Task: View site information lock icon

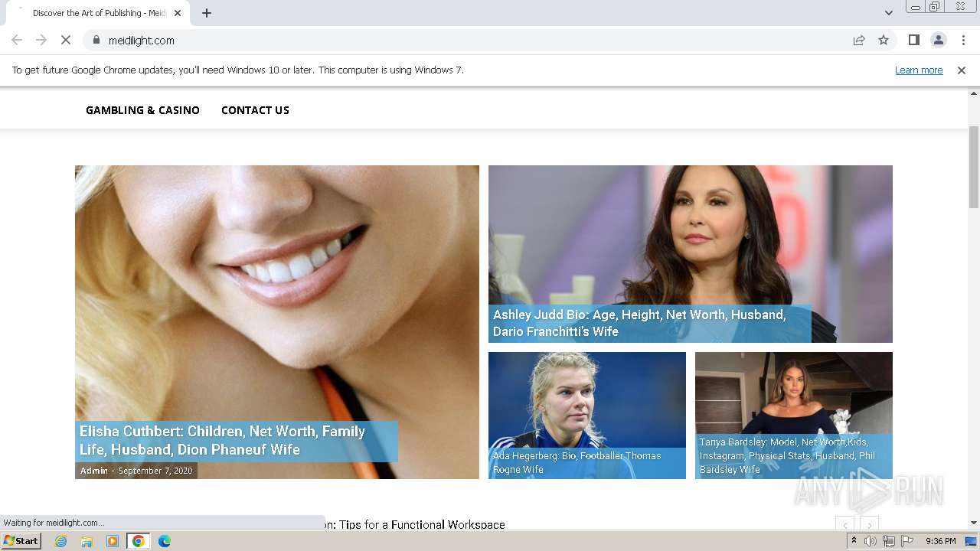Action: (x=96, y=41)
